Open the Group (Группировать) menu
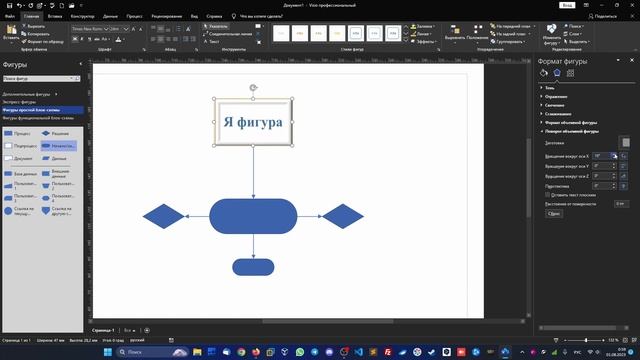 tap(508, 42)
